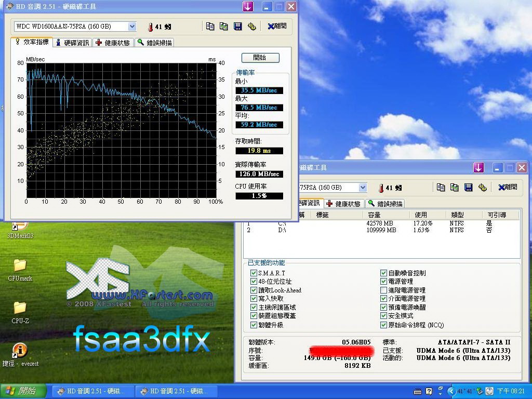The height and width of the screenshot is (399, 532).
Task: Click save screenshot floppy icon in benchmark window
Action: click(x=238, y=26)
